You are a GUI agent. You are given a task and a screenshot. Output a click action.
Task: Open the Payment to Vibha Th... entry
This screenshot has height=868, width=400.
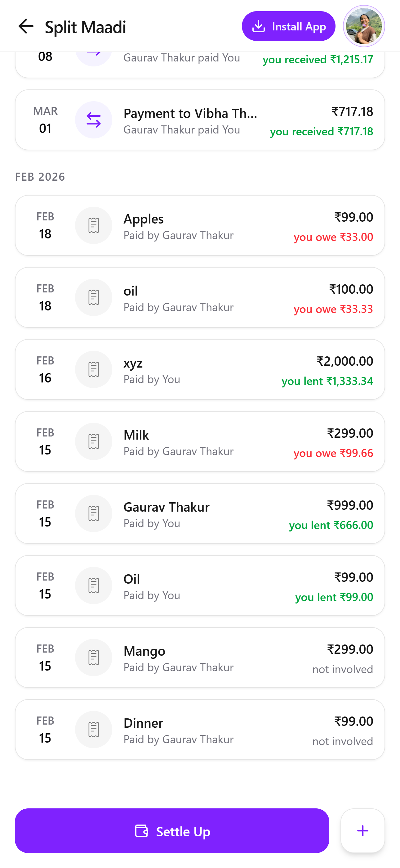pos(190,114)
